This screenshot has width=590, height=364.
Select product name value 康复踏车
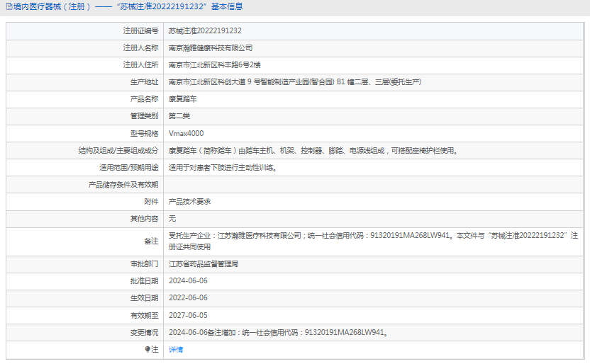[x=182, y=99]
